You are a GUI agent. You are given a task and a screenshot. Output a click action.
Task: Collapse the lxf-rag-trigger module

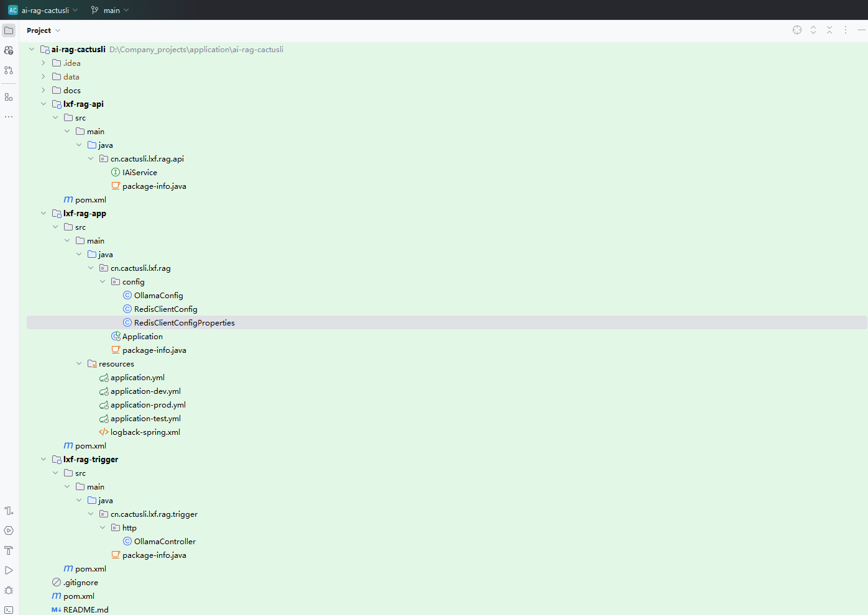pos(43,459)
